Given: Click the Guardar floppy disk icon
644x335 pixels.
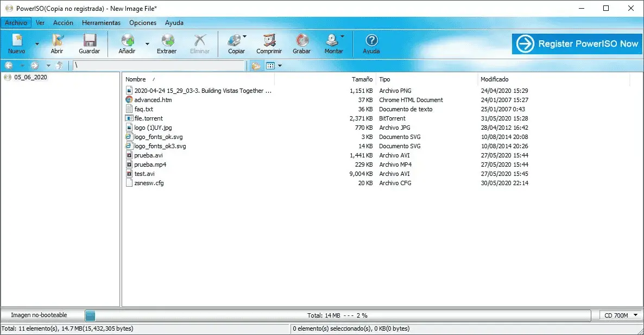Looking at the screenshot, I should [90, 40].
